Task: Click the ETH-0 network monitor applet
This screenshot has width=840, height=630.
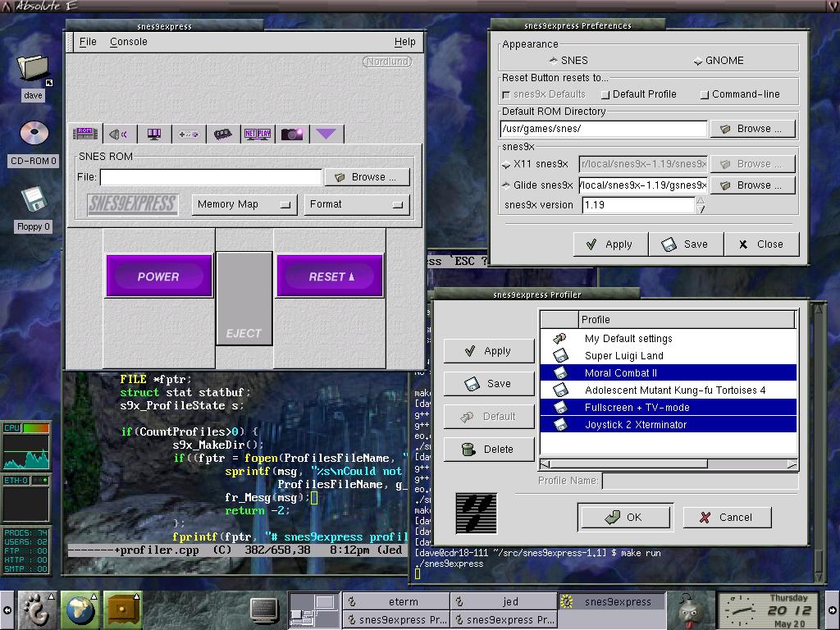Action: (26, 498)
